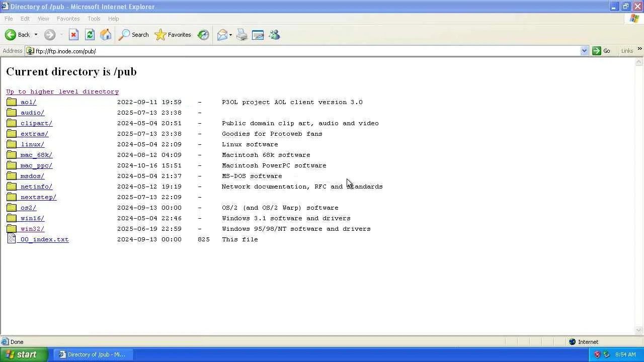Viewport: 644px width, 362px height.
Task: Select the 'Directory of /pub' taskbar button
Action: click(x=93, y=354)
